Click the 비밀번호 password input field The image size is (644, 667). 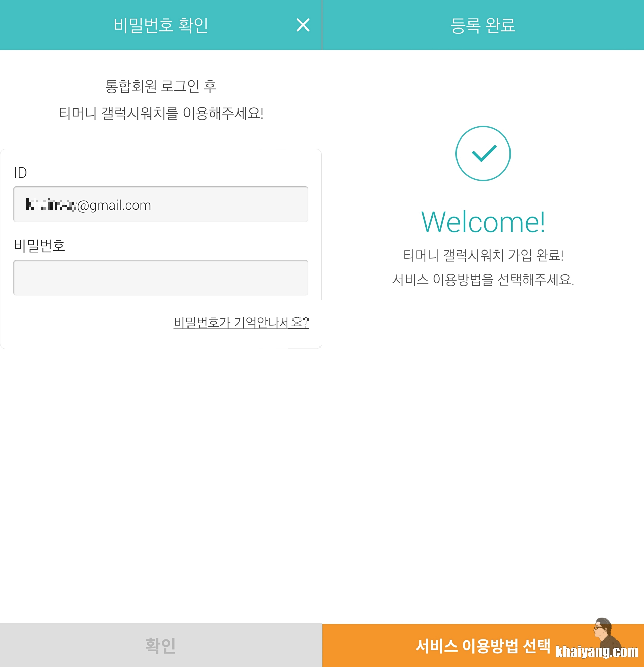coord(161,278)
